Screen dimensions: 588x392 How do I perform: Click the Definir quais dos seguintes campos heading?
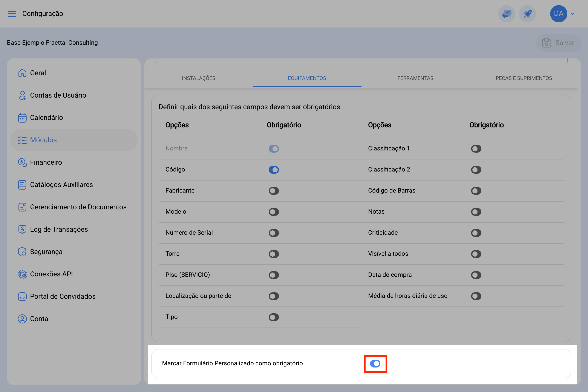(249, 107)
